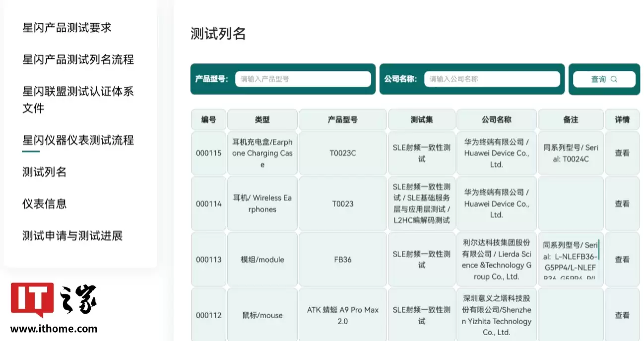The image size is (644, 341).
Task: Open 查看 details for record 000115
Action: [622, 153]
